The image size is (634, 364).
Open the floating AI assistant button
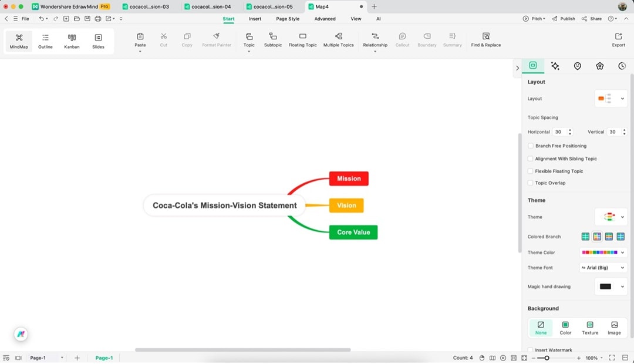coord(21,334)
